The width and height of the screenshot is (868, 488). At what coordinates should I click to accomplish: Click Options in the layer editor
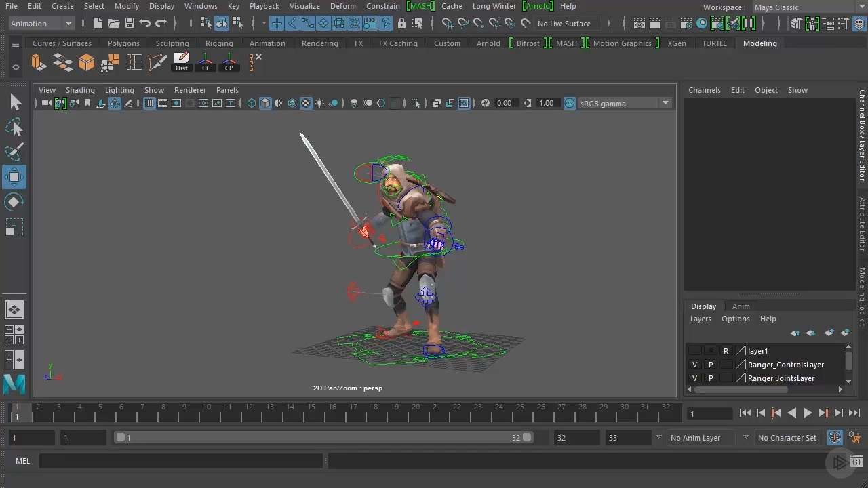point(736,319)
